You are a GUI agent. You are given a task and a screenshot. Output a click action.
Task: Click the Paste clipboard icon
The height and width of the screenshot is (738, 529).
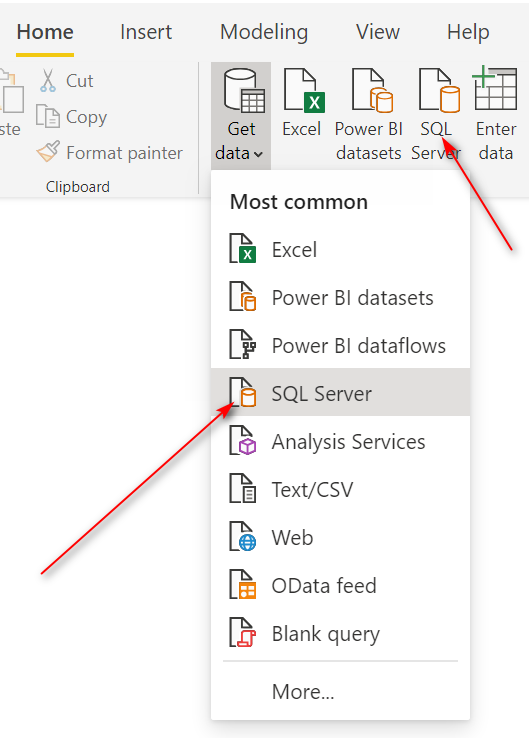coord(11,92)
